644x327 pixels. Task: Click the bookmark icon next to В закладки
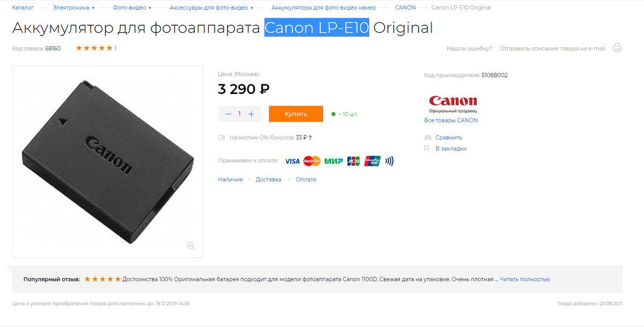click(427, 148)
